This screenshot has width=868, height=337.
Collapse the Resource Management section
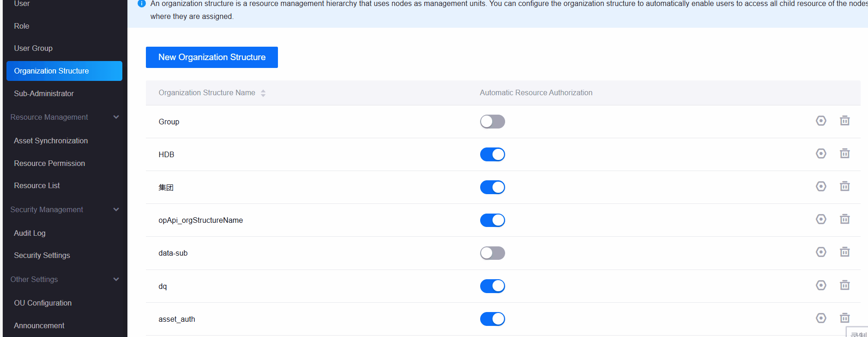(x=116, y=117)
